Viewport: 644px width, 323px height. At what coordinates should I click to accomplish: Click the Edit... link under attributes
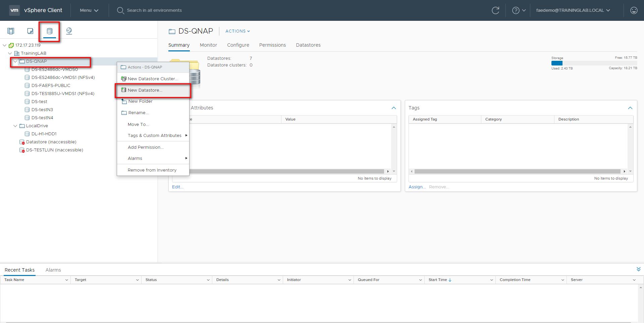pos(177,187)
